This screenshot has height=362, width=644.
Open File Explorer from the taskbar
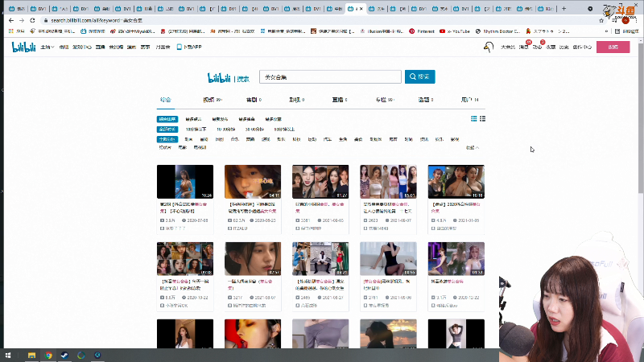[x=31, y=356]
